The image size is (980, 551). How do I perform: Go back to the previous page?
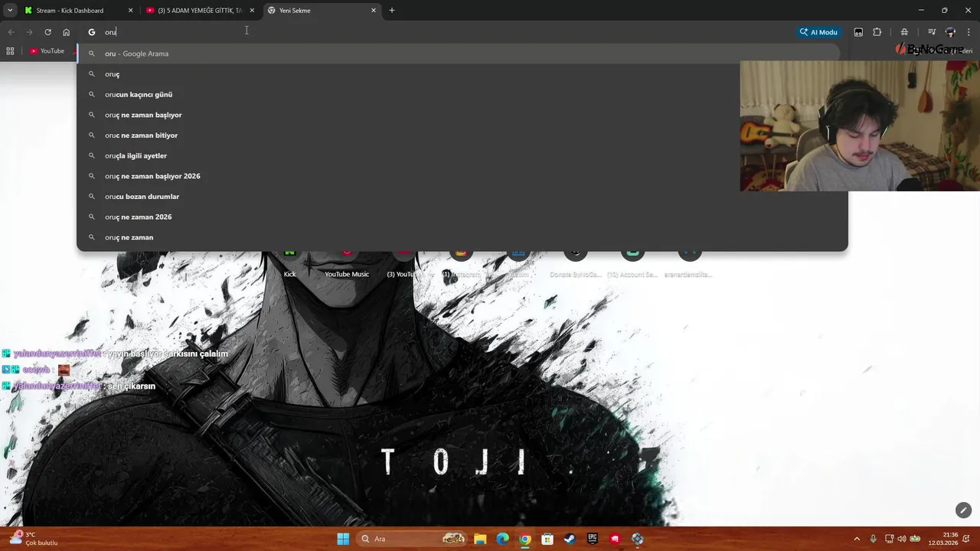tap(11, 32)
